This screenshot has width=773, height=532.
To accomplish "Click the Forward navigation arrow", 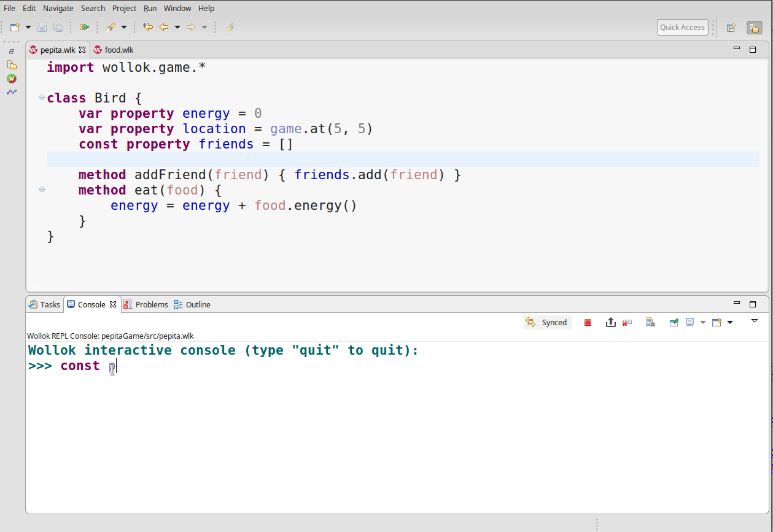I will [191, 27].
